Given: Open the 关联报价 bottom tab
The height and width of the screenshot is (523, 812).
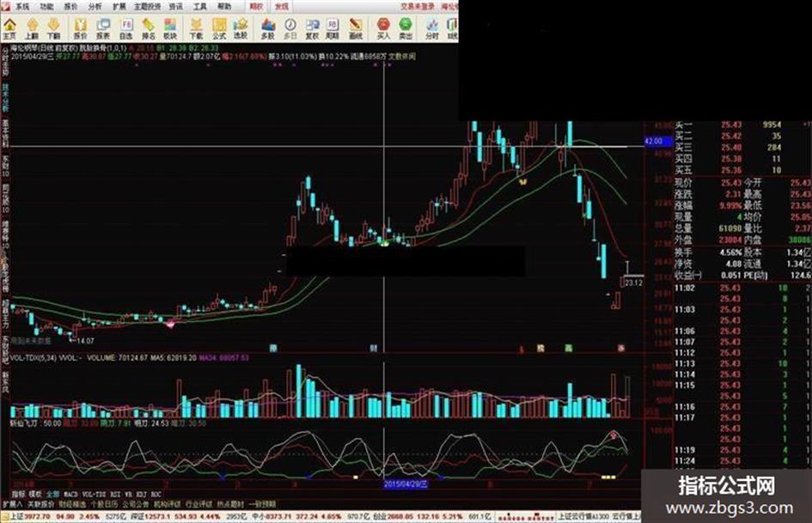Looking at the screenshot, I should 40,504.
